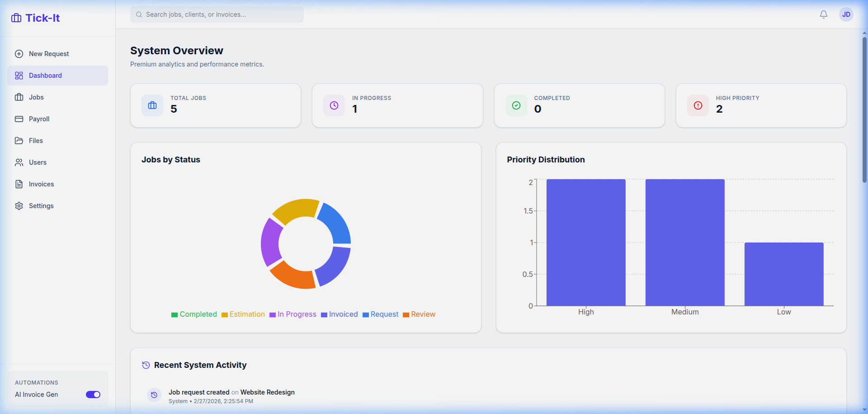Select the Jobs briefcase icon in sidebar
The image size is (868, 414).
click(19, 97)
